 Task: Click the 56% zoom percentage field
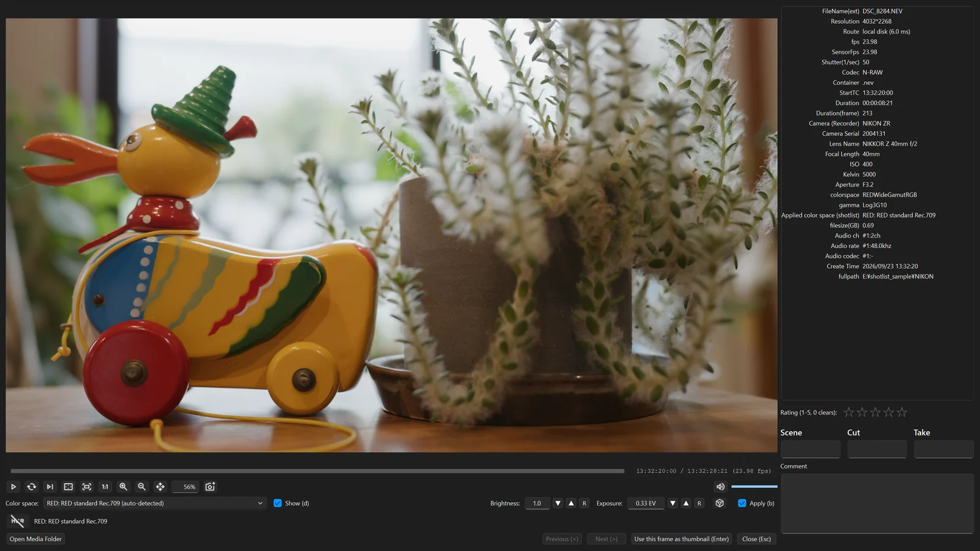coord(186,487)
